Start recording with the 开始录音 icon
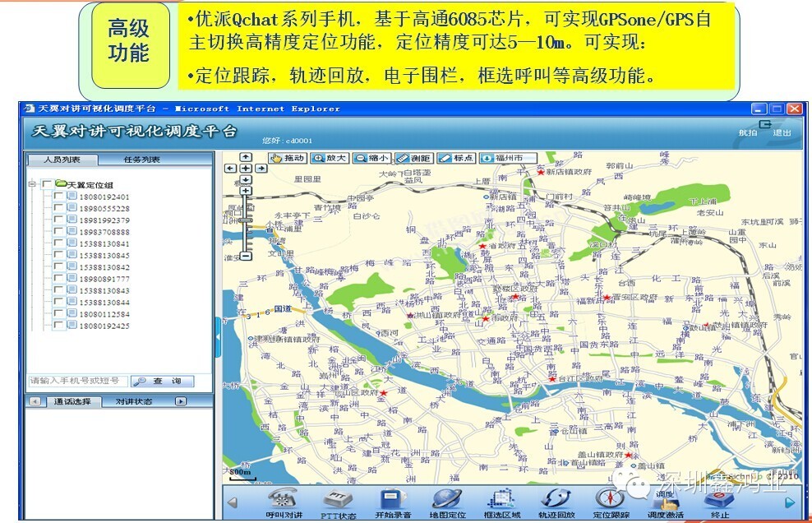This screenshot has height=523, width=812. tap(392, 500)
